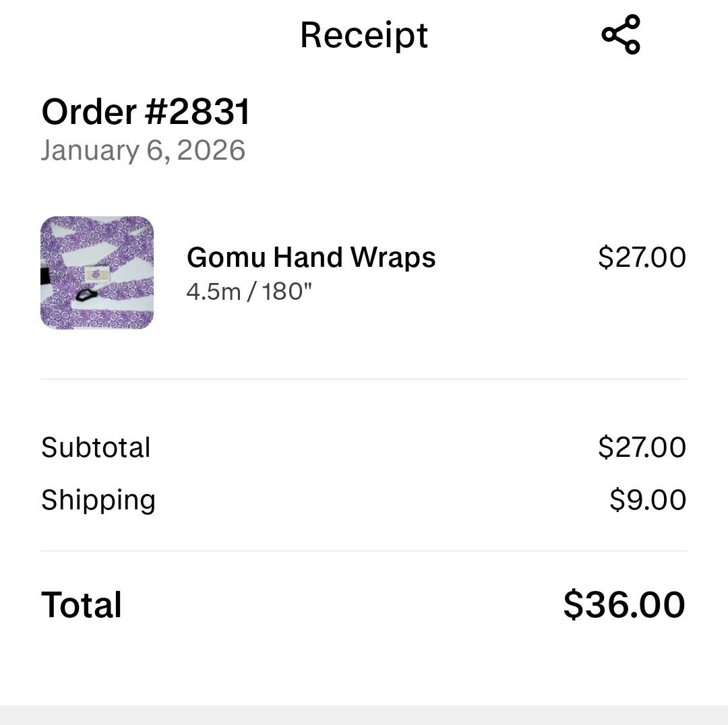Tap the $9.00 shipping cost
728x725 pixels.
(648, 499)
